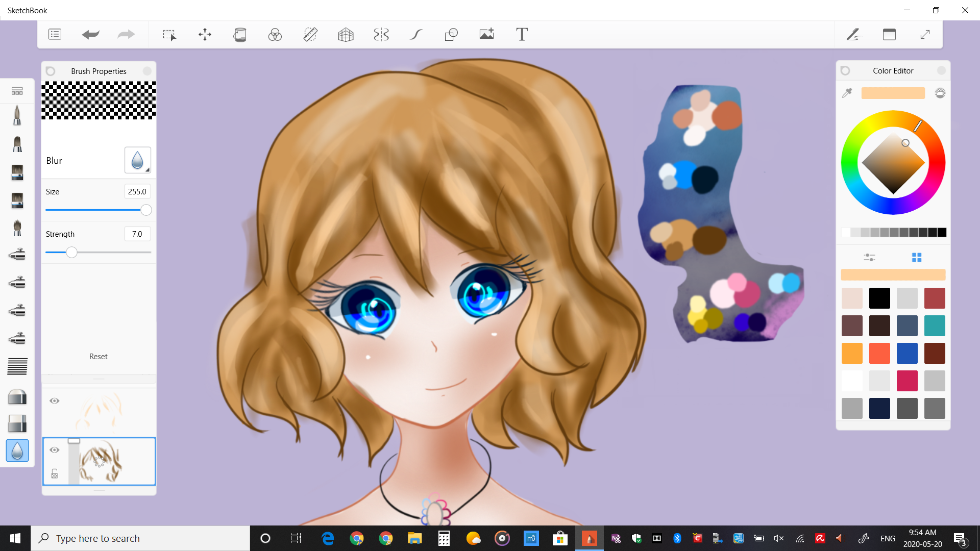Use the eyedropper color picker
This screenshot has height=551, width=980.
[847, 93]
